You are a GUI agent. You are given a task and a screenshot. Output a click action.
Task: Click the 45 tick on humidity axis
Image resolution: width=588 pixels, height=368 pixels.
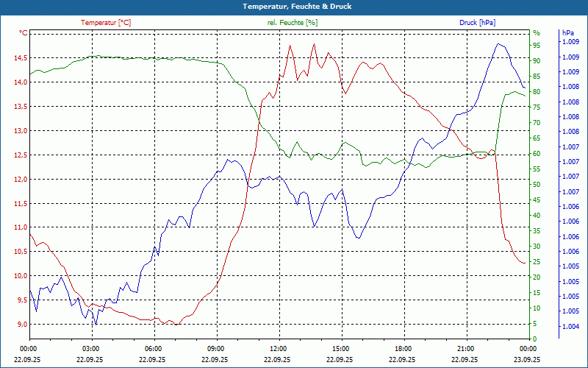(x=537, y=200)
